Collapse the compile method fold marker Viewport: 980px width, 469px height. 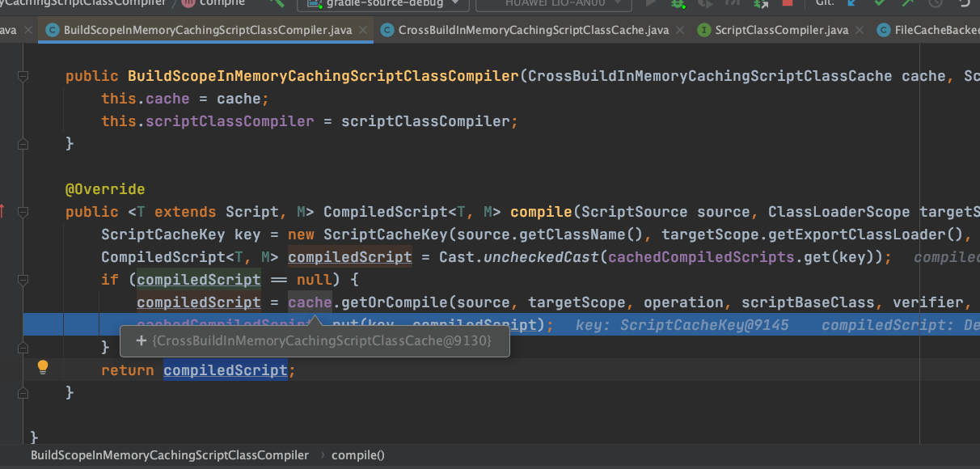[x=23, y=212]
